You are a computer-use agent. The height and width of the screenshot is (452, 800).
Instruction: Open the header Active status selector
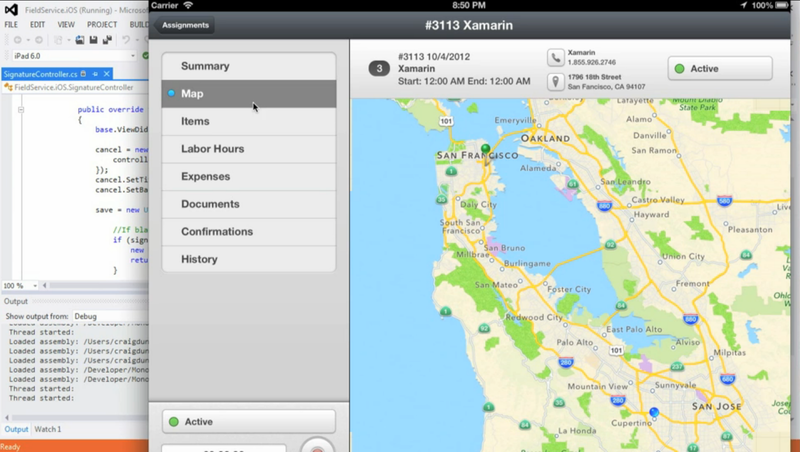[x=720, y=68]
